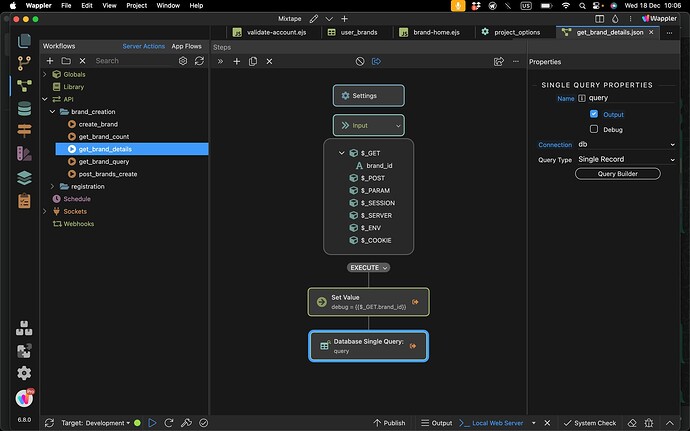Viewport: 690px width, 431px height.
Task: Open Steps more options ellipsis
Action: pyautogui.click(x=516, y=61)
